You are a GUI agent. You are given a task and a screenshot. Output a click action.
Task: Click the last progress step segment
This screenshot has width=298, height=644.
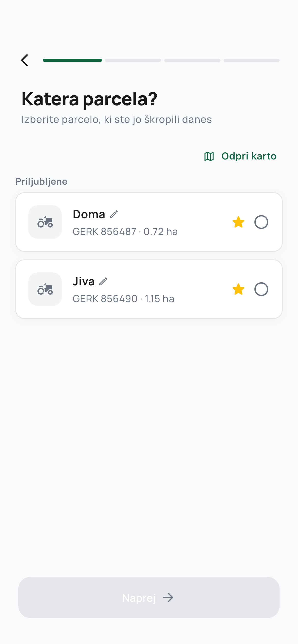pyautogui.click(x=251, y=60)
